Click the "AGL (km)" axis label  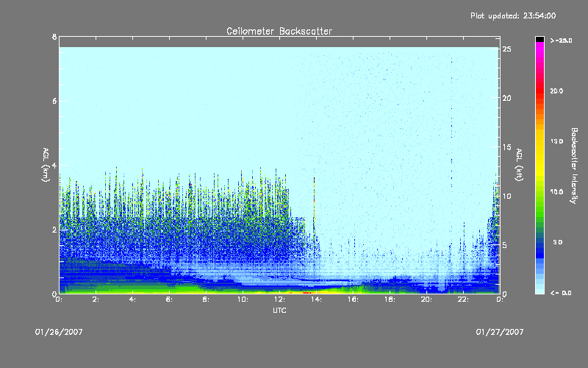(46, 165)
